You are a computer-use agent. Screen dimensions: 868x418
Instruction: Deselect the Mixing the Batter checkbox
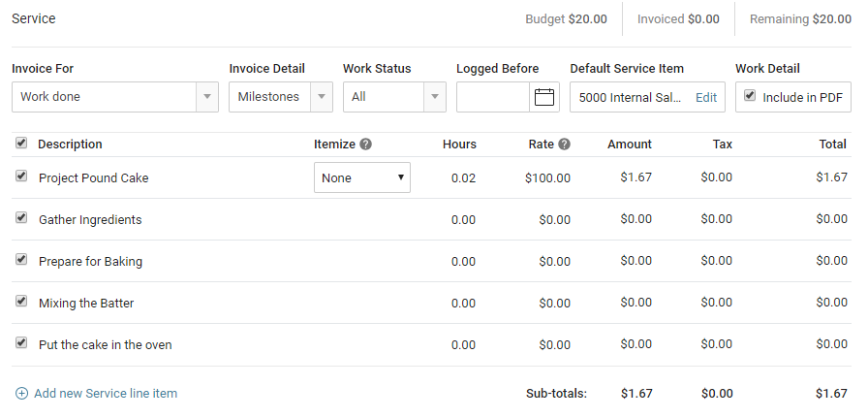[x=21, y=302]
